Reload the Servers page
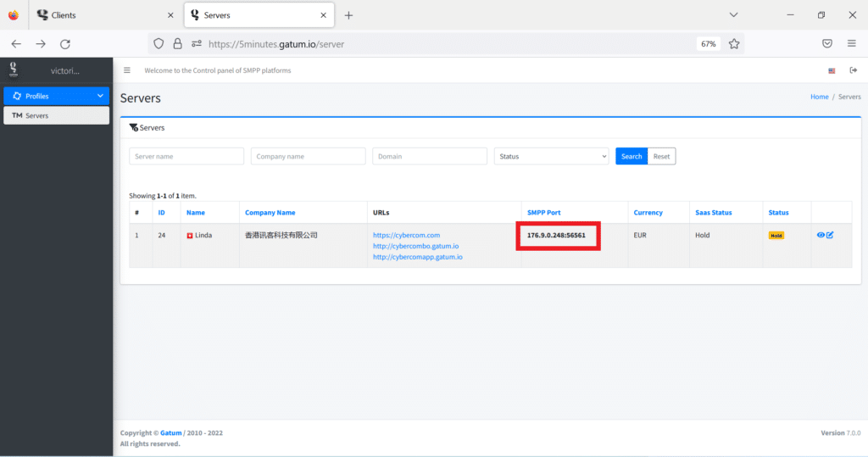The image size is (868, 457). (x=65, y=44)
